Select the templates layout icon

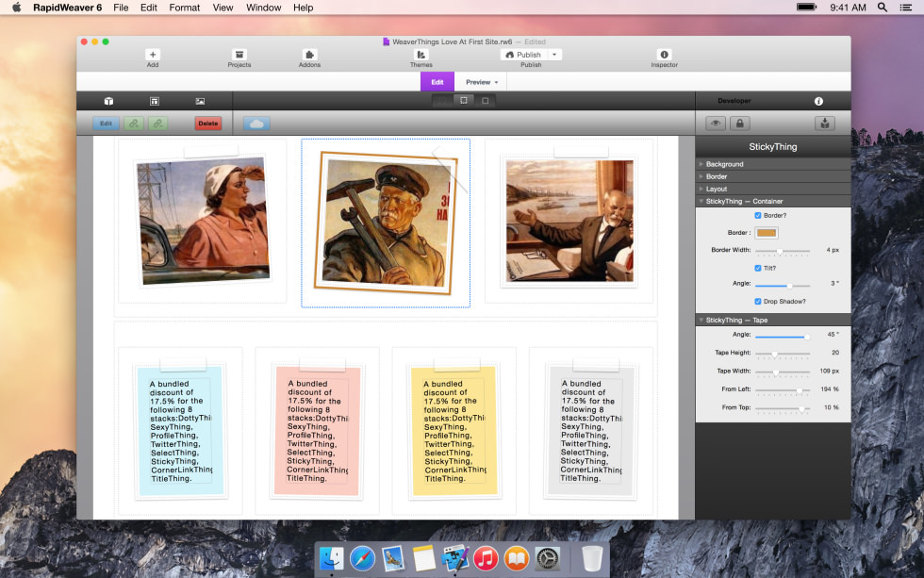(155, 101)
